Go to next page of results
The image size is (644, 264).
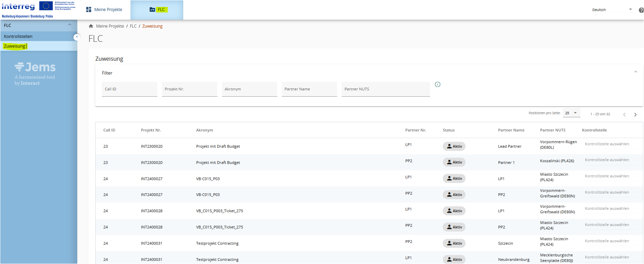coord(635,115)
